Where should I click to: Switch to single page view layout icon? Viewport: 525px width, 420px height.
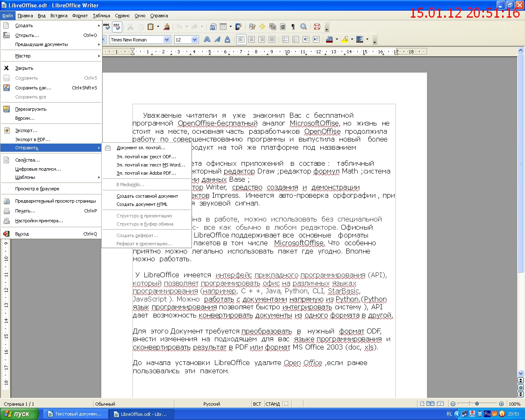click(422, 404)
